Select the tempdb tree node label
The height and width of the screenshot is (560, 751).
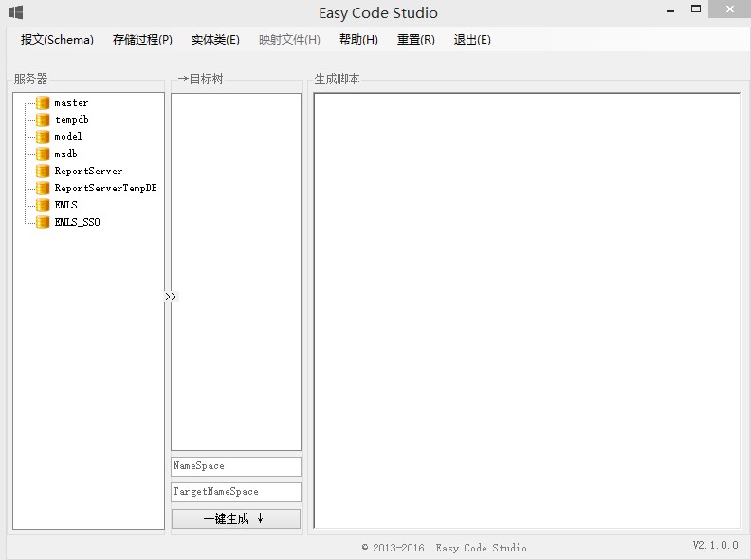coord(72,119)
